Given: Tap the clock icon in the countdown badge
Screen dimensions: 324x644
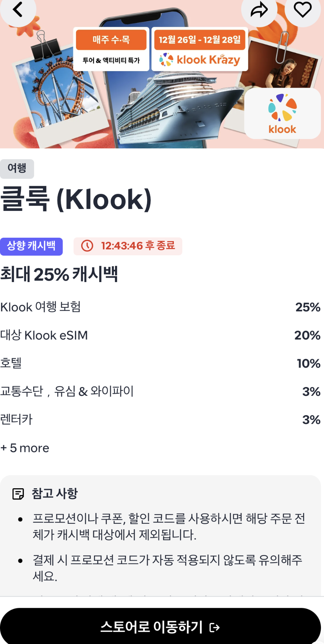Looking at the screenshot, I should (87, 246).
